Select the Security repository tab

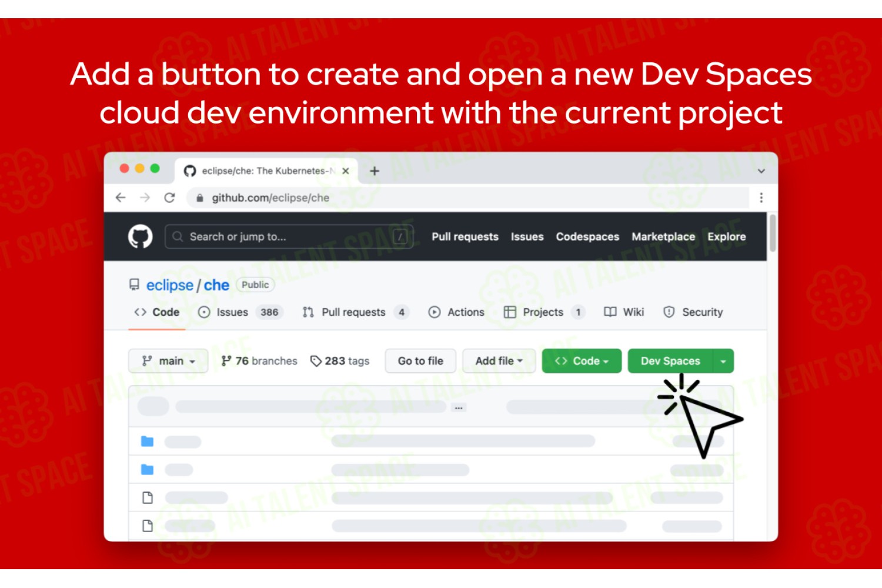click(693, 312)
